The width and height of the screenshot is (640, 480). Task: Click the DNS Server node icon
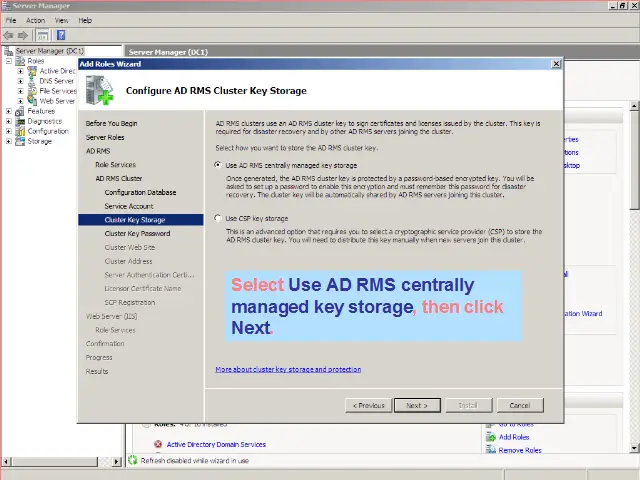pos(32,81)
